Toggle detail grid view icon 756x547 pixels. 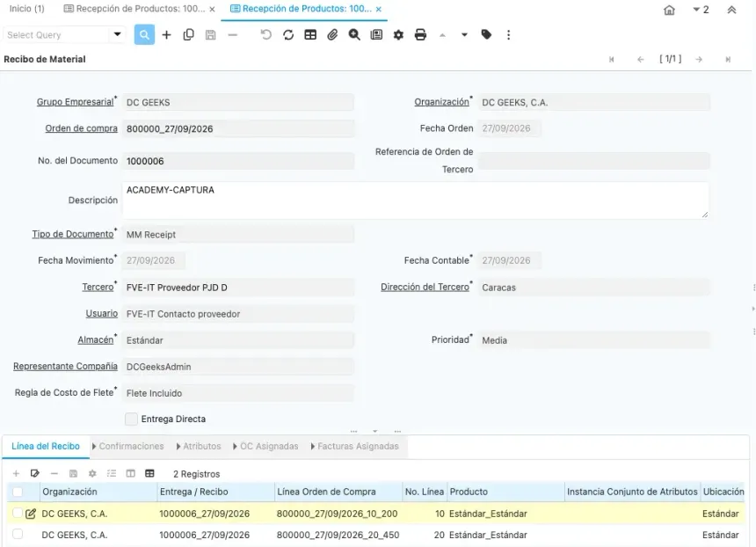[x=149, y=474]
